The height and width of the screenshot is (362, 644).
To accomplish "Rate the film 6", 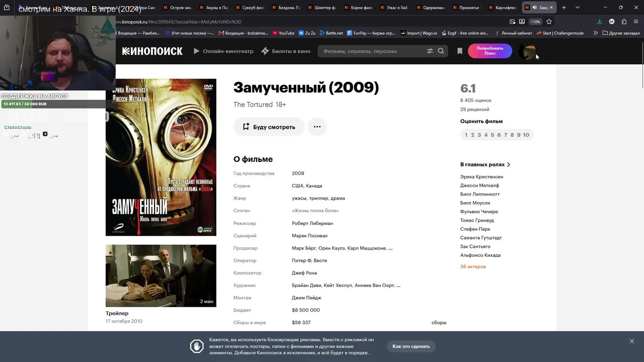I will point(499,135).
